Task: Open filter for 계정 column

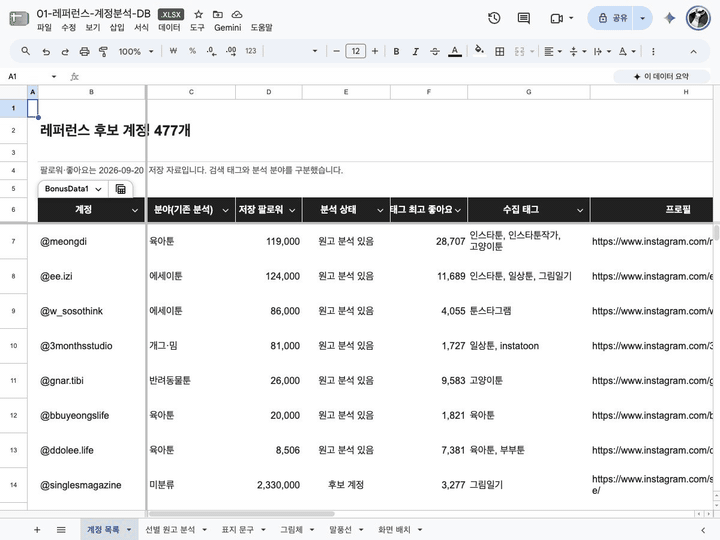Action: (x=135, y=210)
